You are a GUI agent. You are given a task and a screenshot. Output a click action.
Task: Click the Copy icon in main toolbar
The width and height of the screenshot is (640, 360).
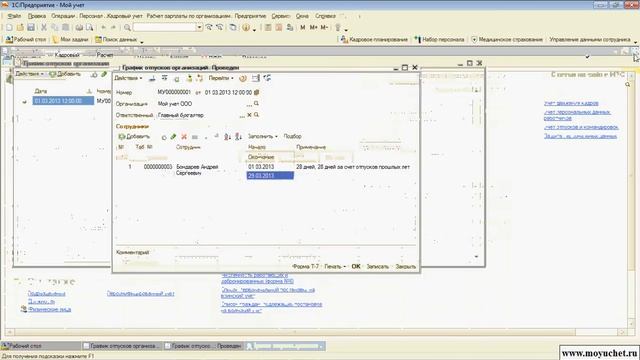54,27
